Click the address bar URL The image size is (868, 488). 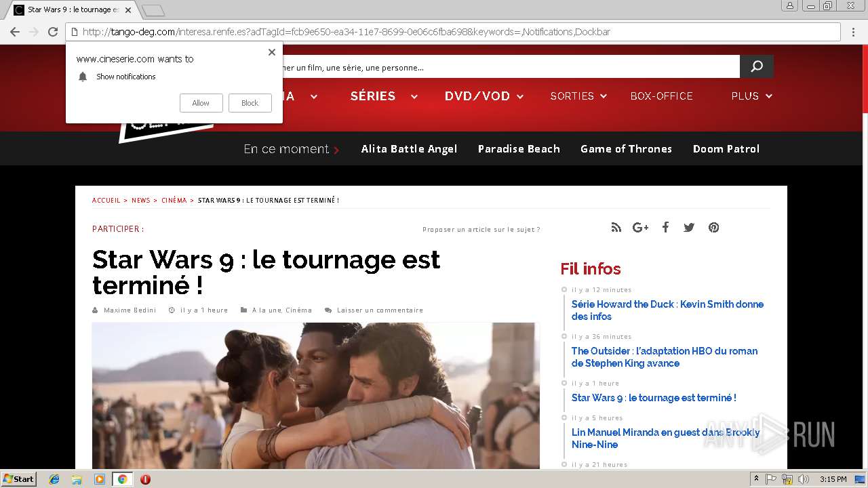click(346, 32)
